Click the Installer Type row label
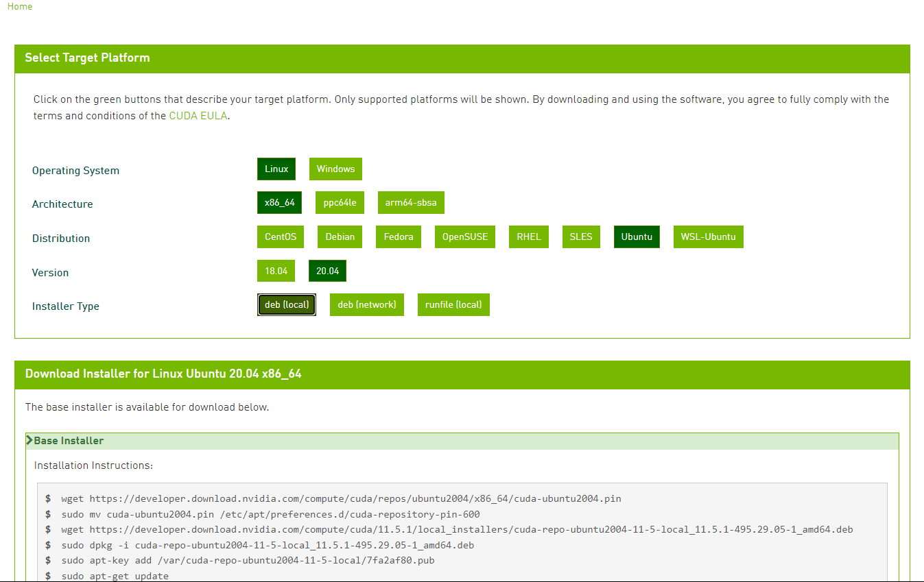The image size is (924, 582). pyautogui.click(x=66, y=306)
